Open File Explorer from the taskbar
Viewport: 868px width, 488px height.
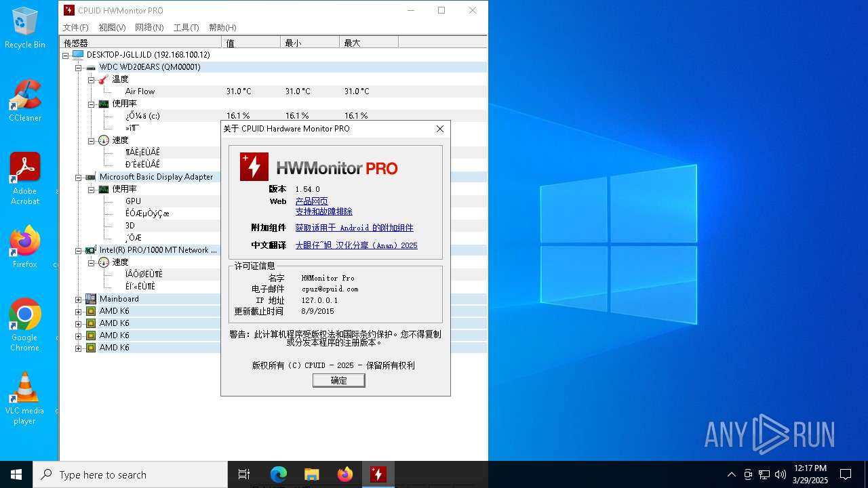[311, 474]
